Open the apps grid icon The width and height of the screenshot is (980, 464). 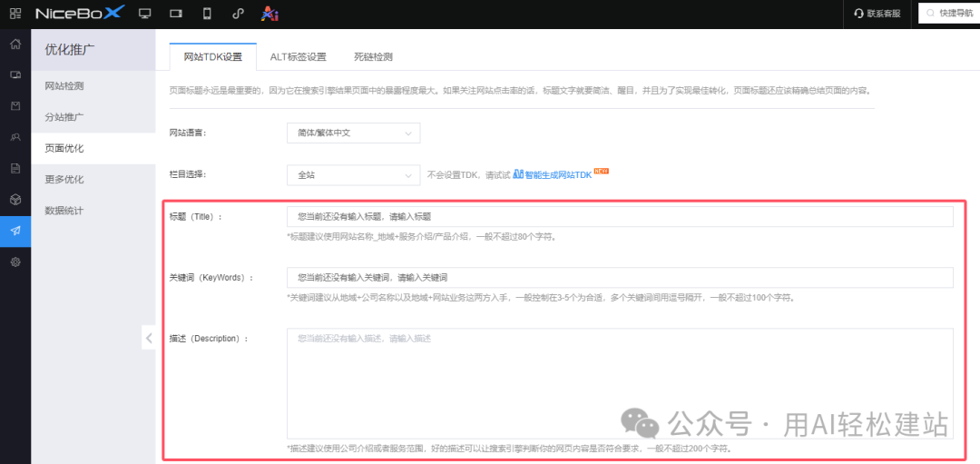[x=15, y=13]
